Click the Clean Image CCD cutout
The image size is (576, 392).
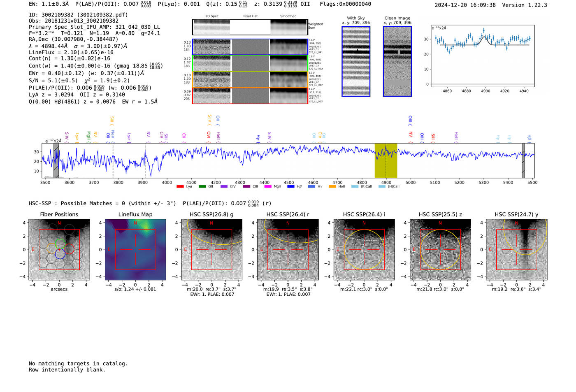tap(397, 61)
